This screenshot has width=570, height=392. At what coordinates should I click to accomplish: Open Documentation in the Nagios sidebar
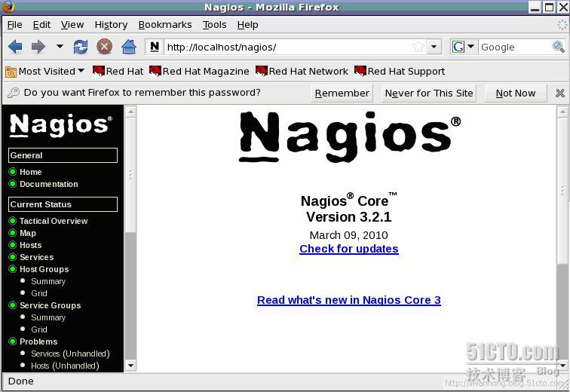tap(49, 184)
